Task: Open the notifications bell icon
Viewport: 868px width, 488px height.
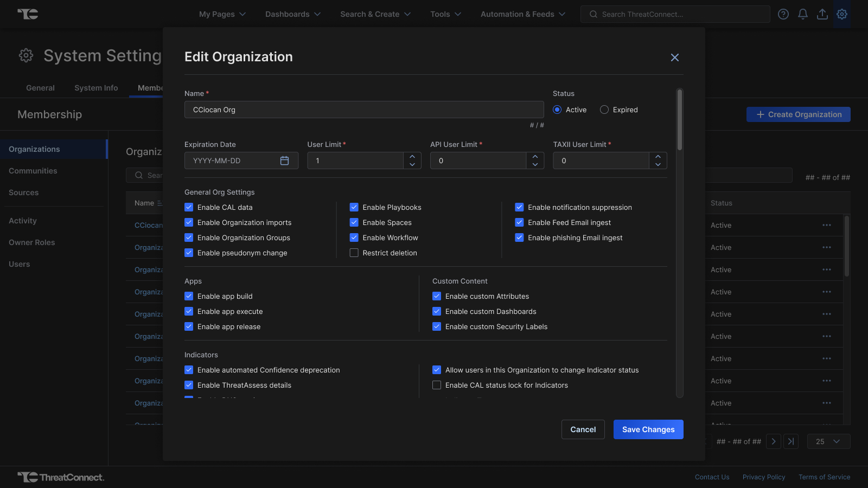Action: point(803,14)
